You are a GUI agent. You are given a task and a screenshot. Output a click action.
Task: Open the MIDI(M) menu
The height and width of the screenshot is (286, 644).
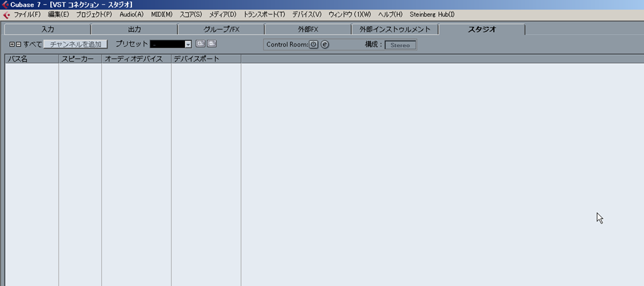click(162, 14)
